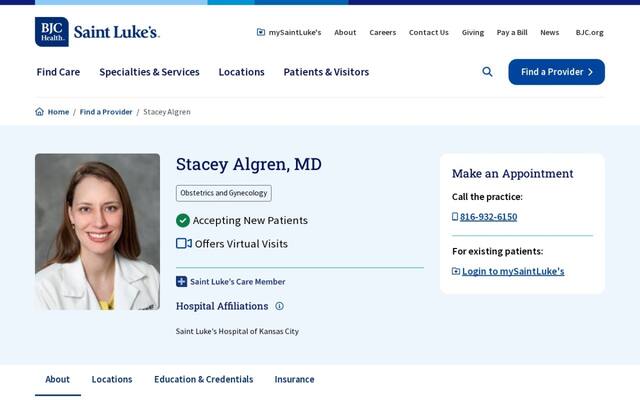Open the About link in top bar
This screenshot has height=400, width=640.
point(345,32)
